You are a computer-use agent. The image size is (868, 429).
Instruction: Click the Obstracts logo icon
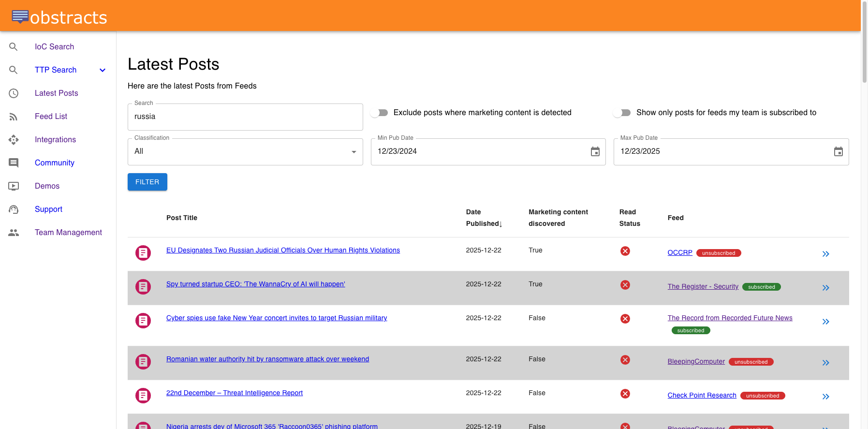click(20, 16)
